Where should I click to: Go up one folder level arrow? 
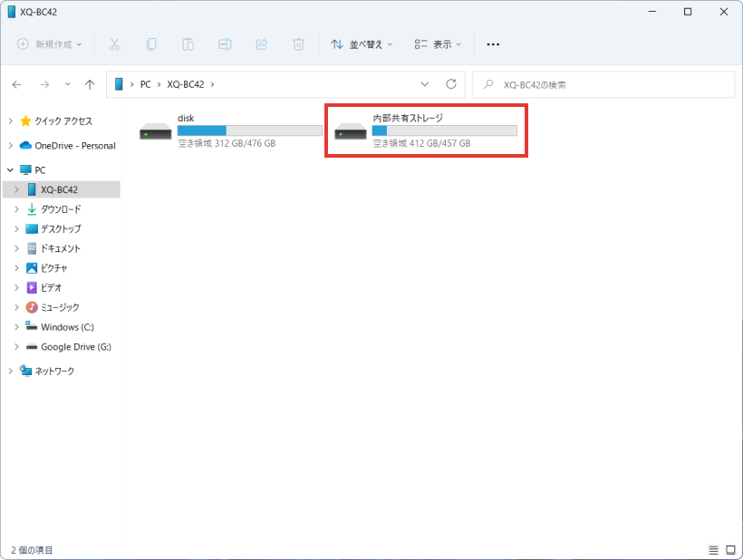[x=90, y=84]
